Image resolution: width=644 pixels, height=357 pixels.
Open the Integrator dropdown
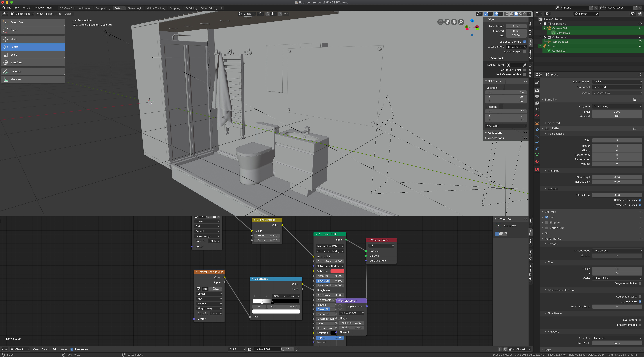click(617, 106)
